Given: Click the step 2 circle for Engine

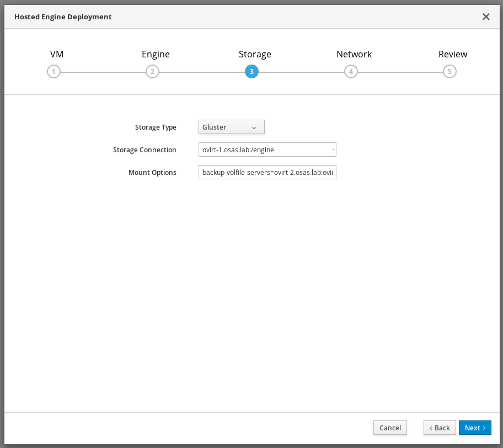Looking at the screenshot, I should (152, 72).
